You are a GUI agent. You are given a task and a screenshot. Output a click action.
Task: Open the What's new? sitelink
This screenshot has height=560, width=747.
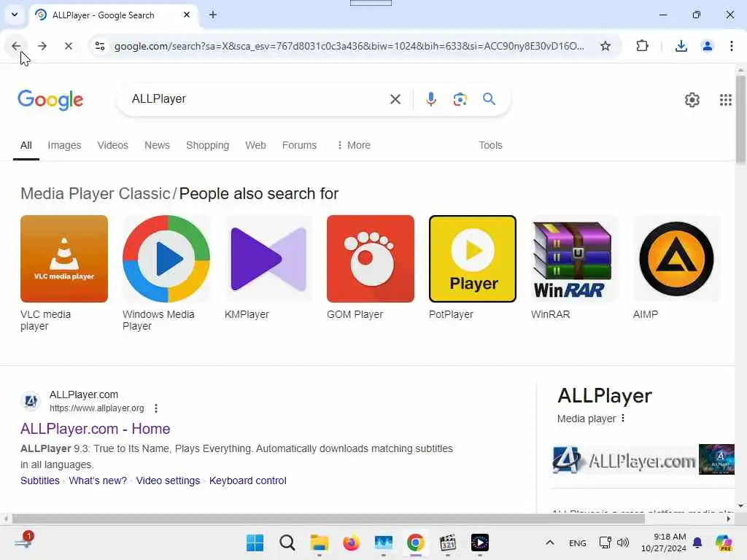[98, 481]
